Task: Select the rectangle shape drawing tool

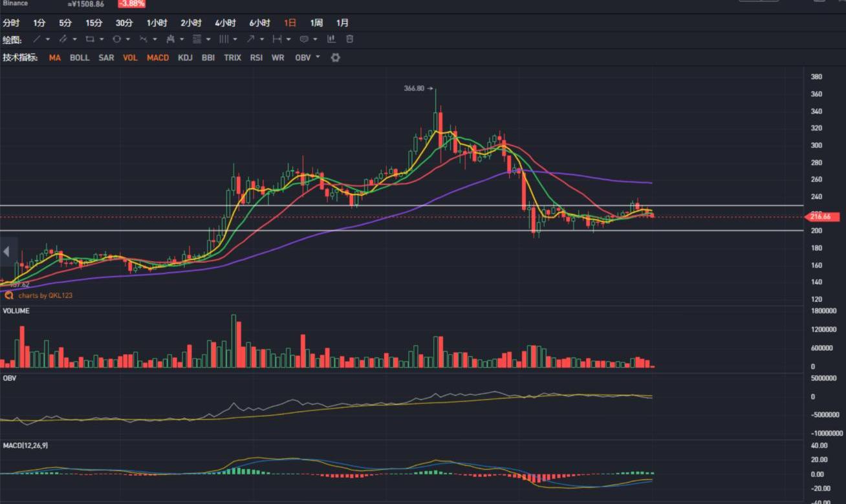Action: (x=90, y=39)
